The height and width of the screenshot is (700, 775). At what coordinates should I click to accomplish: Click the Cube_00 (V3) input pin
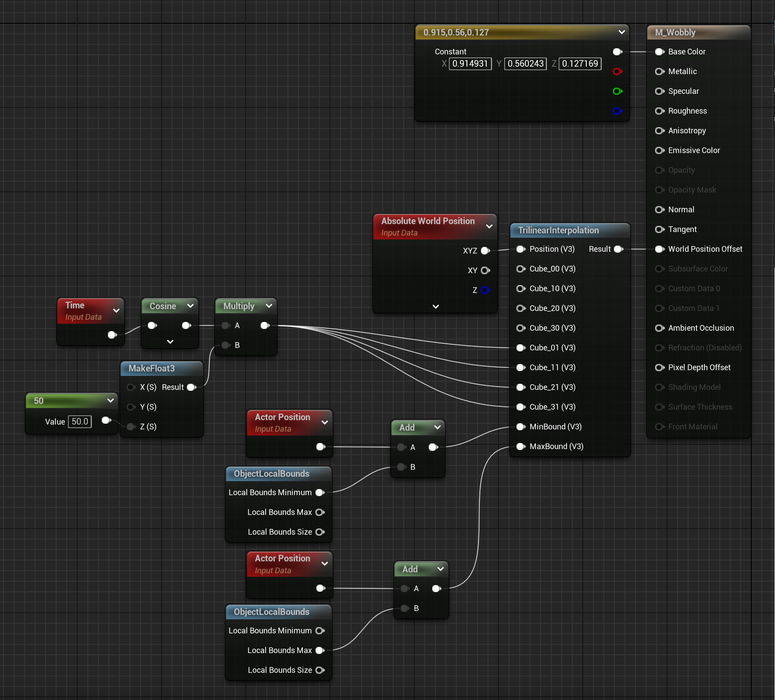(521, 269)
